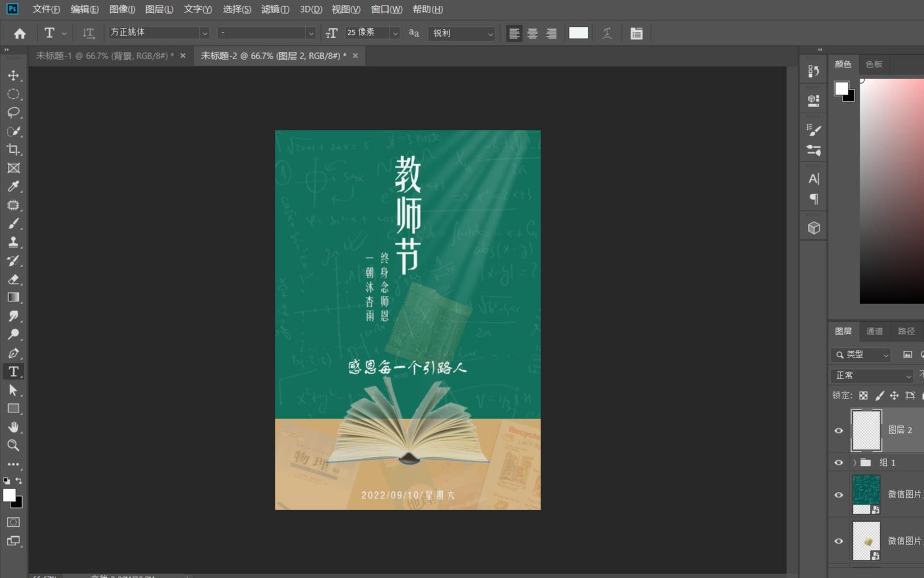Open Create Warped Text dialog

coord(607,33)
